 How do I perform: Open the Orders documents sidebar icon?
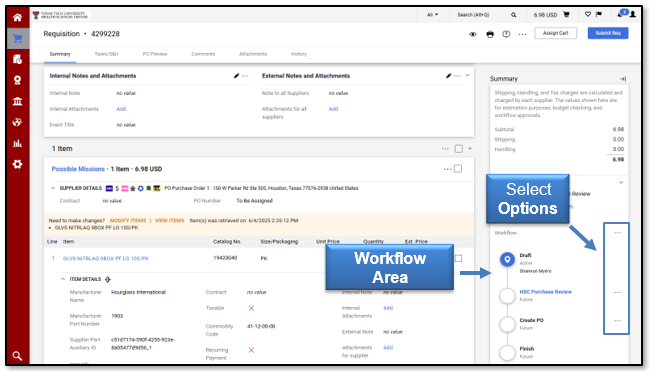pos(17,59)
